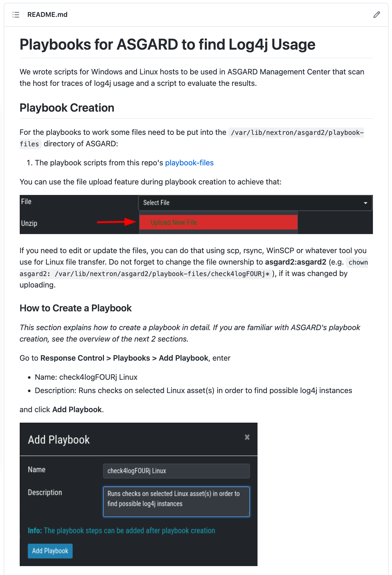Click the File label beside Select File
This screenshot has height=575, width=392.
point(26,202)
